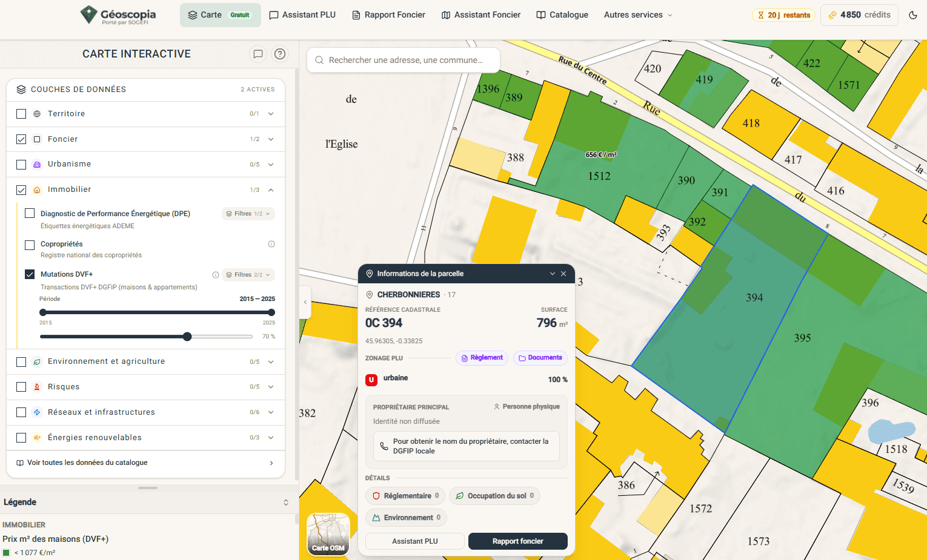The width and height of the screenshot is (927, 560).
Task: Minimize the parcel information panel chevron
Action: click(x=553, y=274)
